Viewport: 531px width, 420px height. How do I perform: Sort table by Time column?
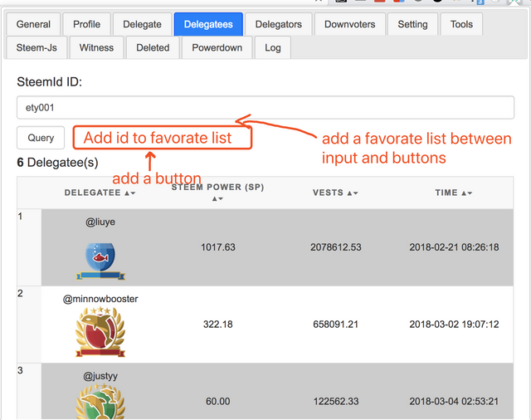click(454, 193)
